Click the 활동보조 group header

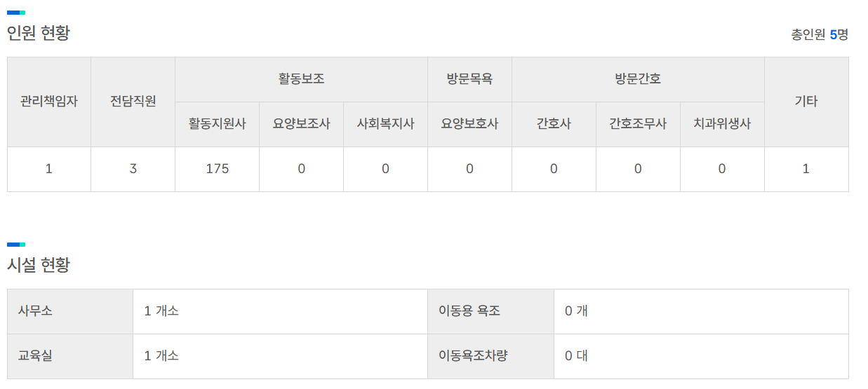pos(301,79)
